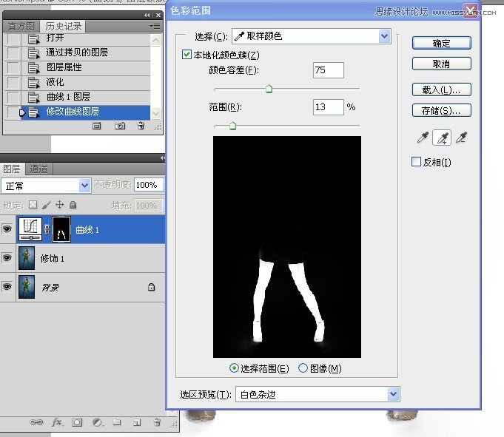The width and height of the screenshot is (504, 437).
Task: Open the History panel flyout menu icon
Action: 155,26
